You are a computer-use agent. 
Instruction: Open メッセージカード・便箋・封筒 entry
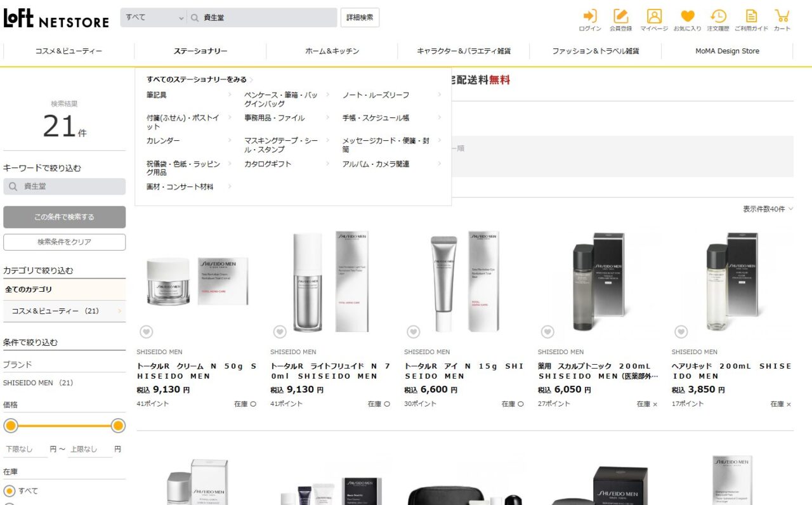pos(386,145)
